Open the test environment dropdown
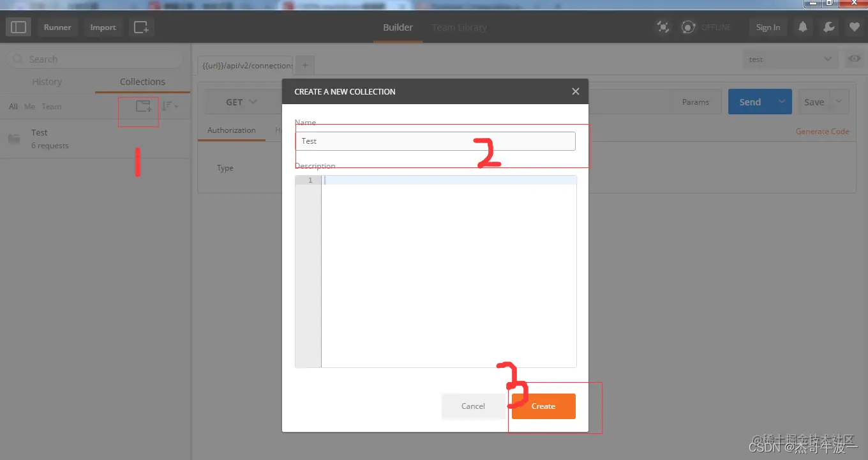This screenshot has height=460, width=868. pyautogui.click(x=791, y=59)
